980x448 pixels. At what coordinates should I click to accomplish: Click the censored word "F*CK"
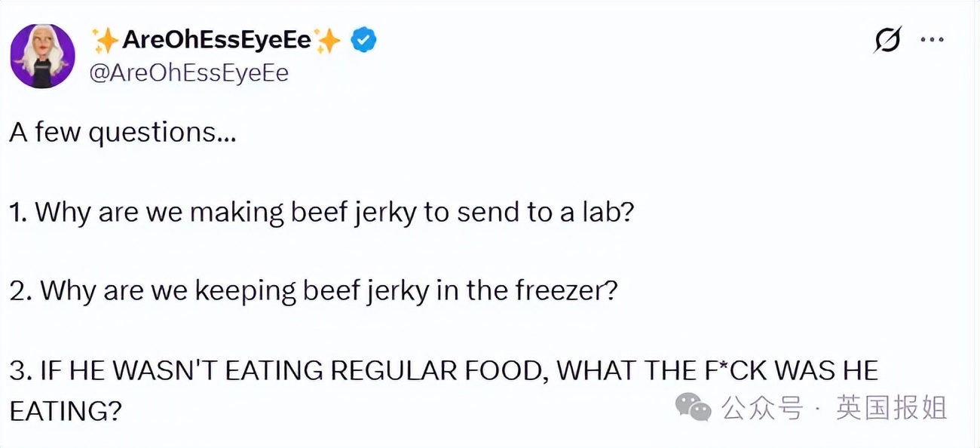pyautogui.click(x=727, y=370)
